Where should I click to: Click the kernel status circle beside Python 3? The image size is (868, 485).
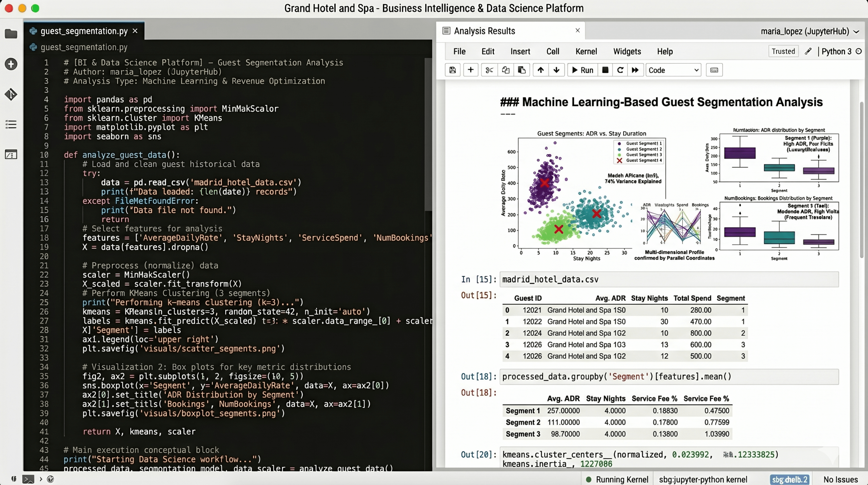[x=859, y=51]
